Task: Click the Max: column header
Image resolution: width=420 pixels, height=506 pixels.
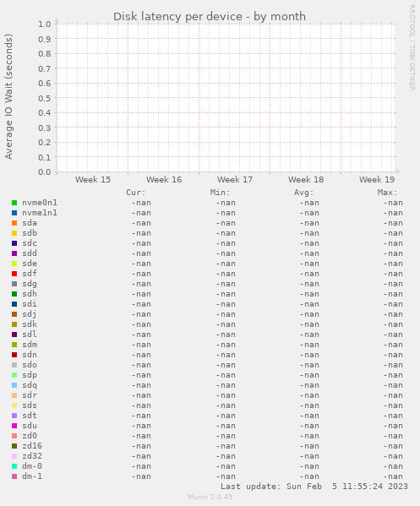Action: pos(387,193)
